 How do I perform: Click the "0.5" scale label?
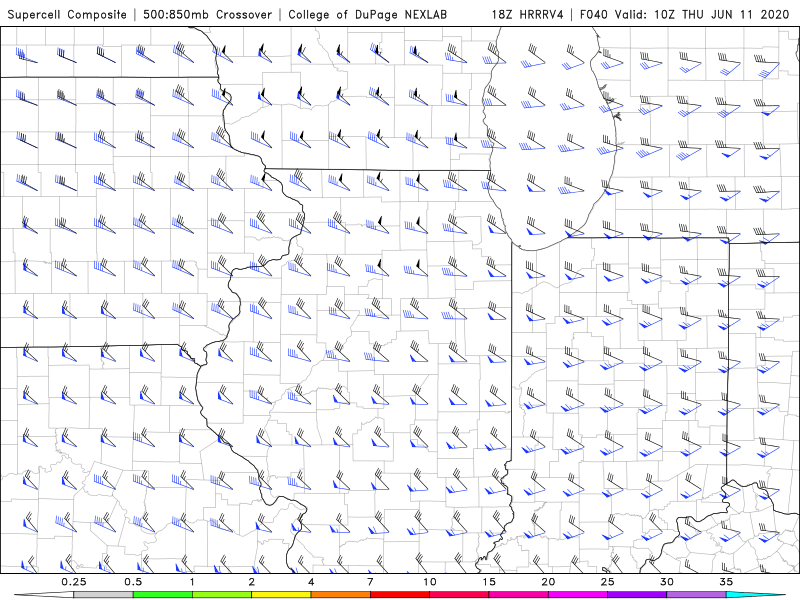coord(133,582)
